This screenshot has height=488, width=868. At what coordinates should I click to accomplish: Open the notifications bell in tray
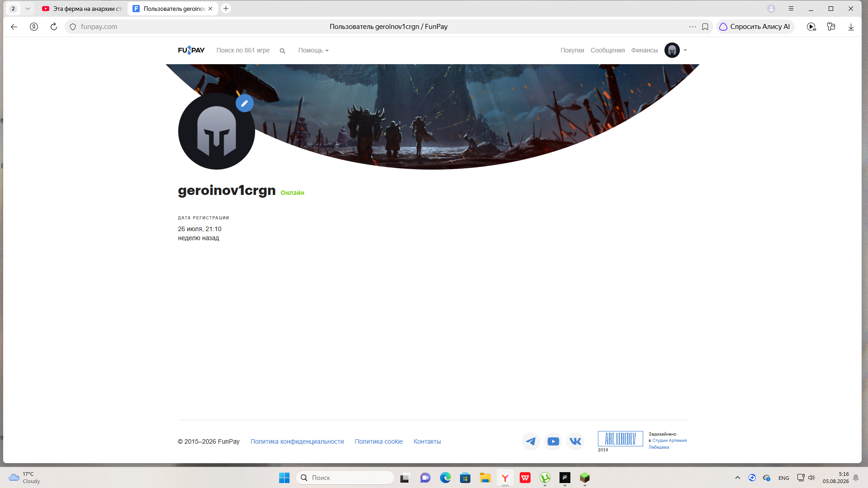(x=856, y=478)
